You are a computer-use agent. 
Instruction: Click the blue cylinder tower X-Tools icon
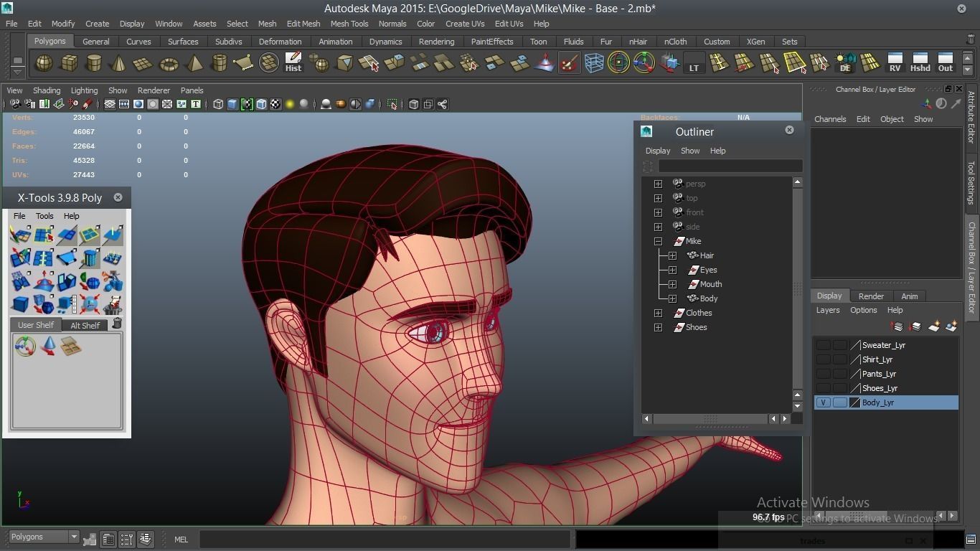click(90, 258)
